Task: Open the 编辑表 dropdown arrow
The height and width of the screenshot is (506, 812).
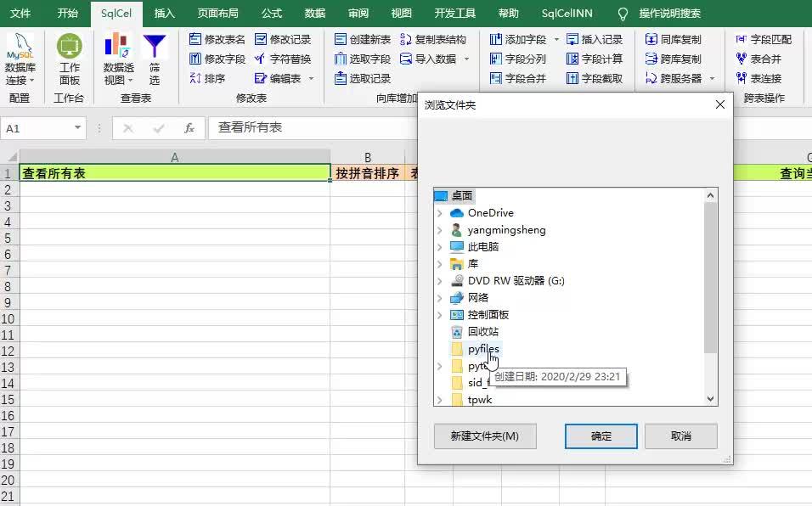Action: pyautogui.click(x=311, y=79)
